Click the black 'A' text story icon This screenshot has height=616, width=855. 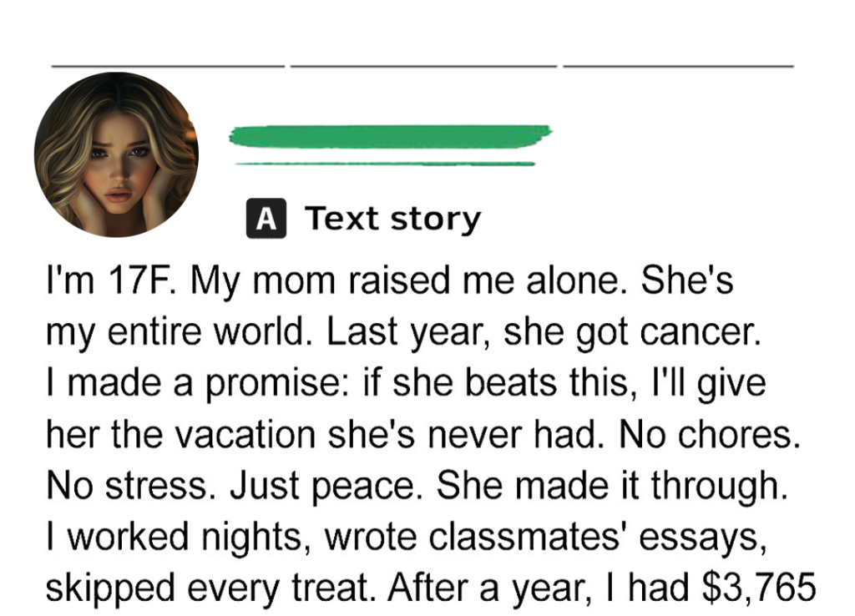[x=266, y=219]
